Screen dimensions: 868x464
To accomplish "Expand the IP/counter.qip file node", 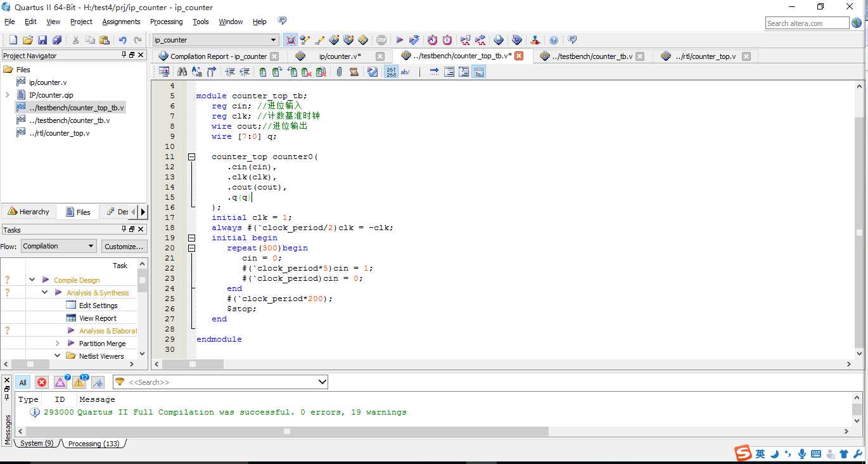I will 7,95.
